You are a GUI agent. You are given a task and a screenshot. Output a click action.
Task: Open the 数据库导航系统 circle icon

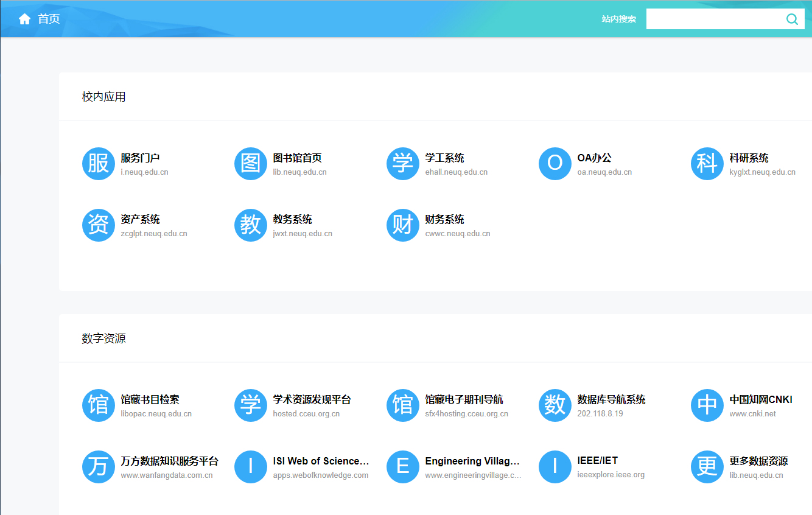pyautogui.click(x=555, y=405)
